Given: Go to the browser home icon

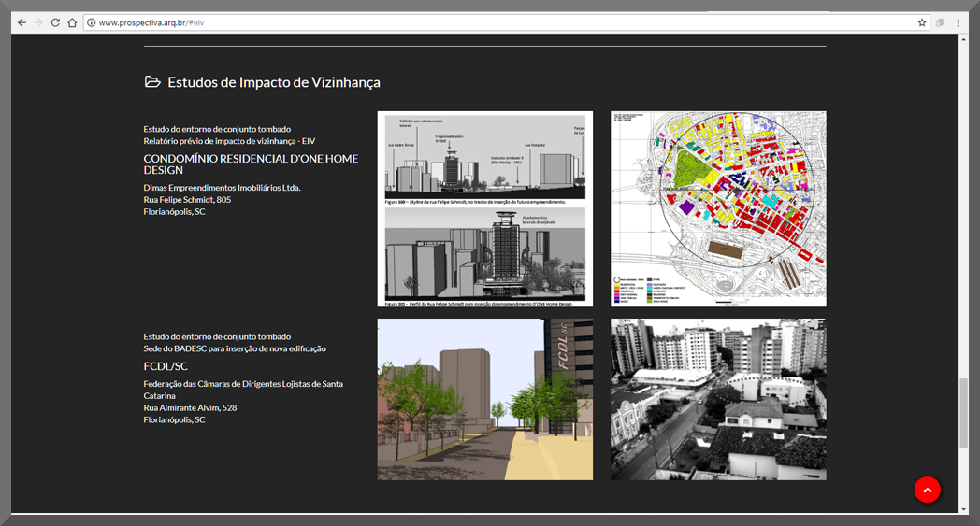Looking at the screenshot, I should (x=73, y=22).
